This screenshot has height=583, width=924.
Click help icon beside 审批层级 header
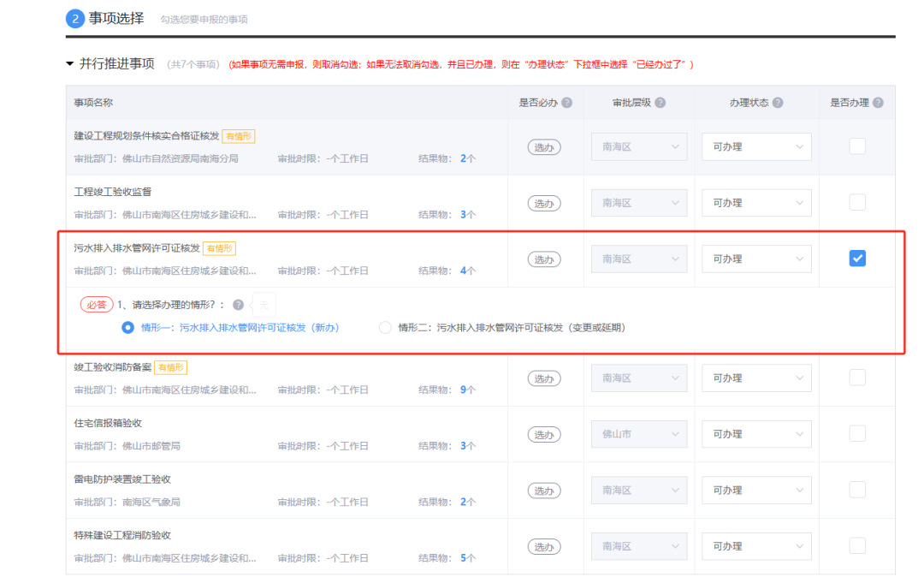coord(660,103)
